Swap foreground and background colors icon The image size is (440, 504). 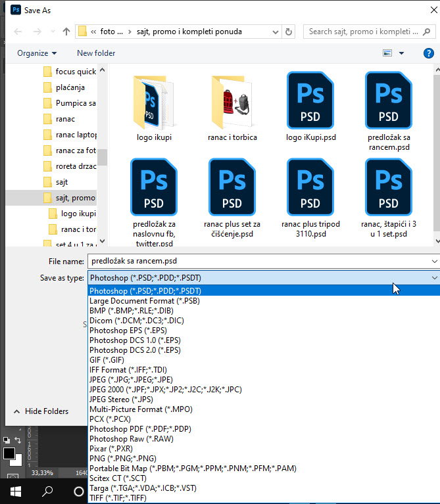click(x=18, y=440)
